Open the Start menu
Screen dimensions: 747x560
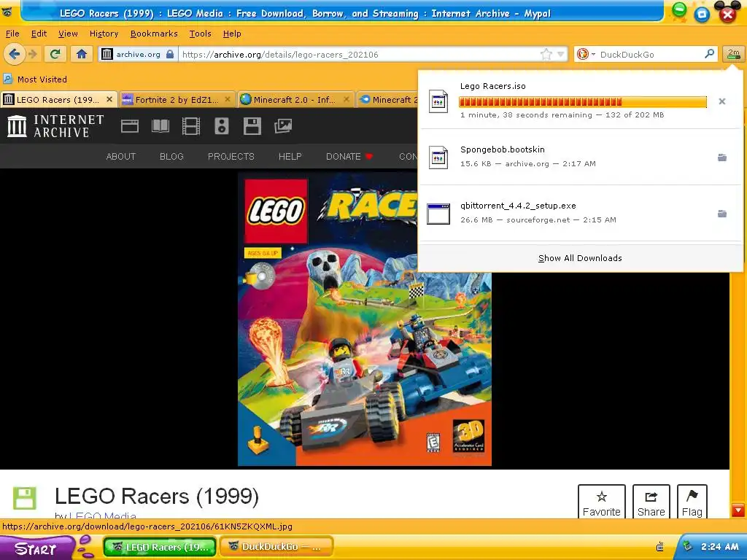[x=37, y=548]
